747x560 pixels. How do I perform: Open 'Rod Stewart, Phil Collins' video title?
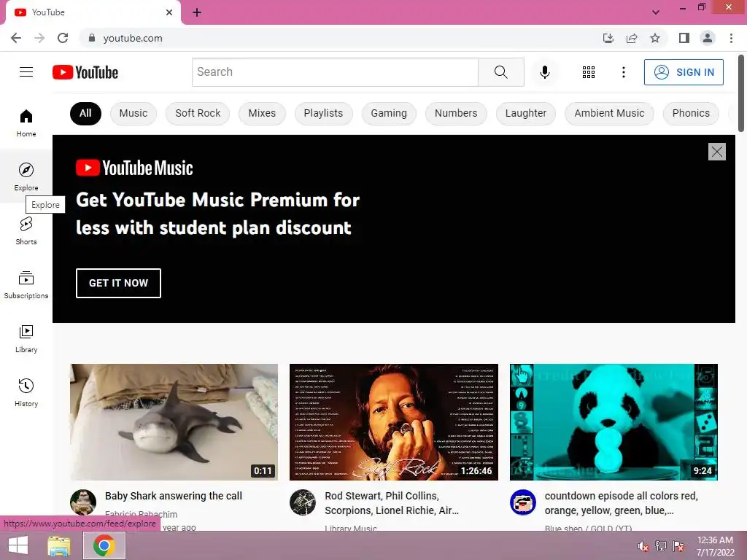[392, 503]
